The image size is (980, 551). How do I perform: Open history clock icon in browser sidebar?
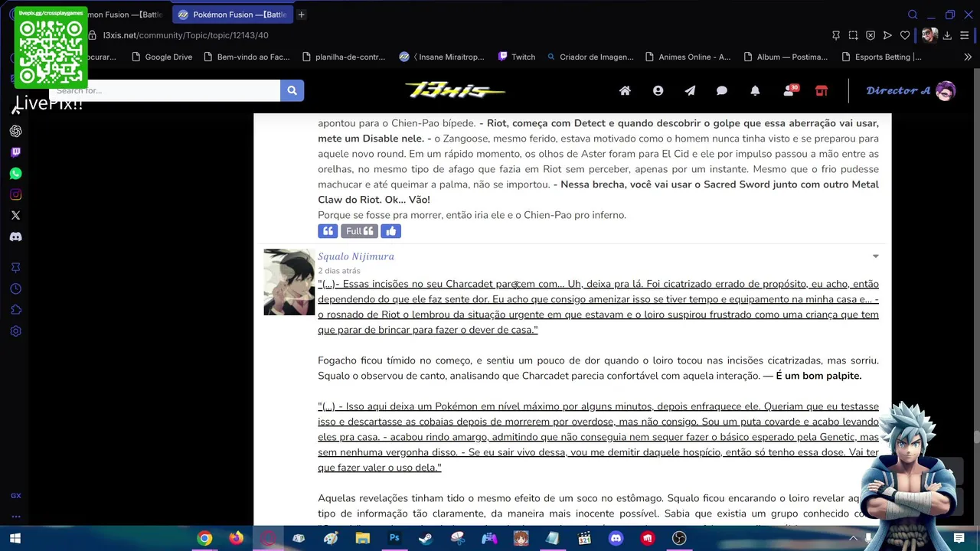(x=15, y=289)
